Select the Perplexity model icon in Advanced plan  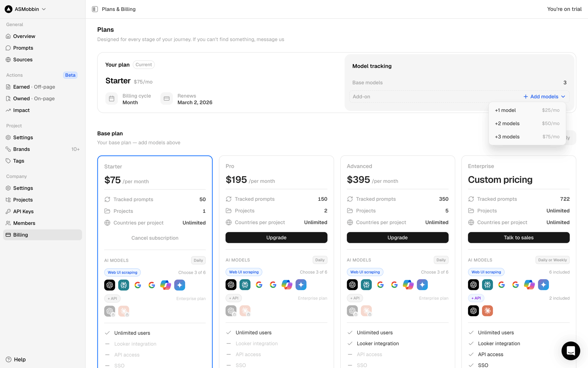366,285
